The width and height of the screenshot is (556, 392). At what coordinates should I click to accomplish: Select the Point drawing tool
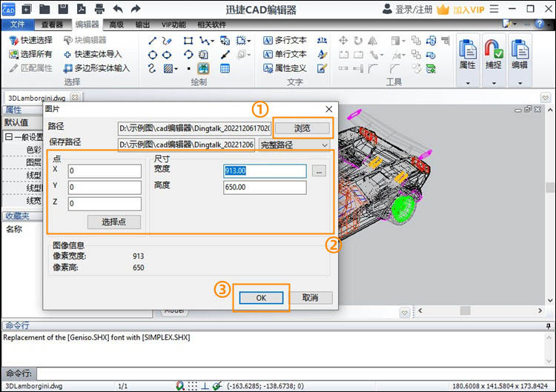188,69
